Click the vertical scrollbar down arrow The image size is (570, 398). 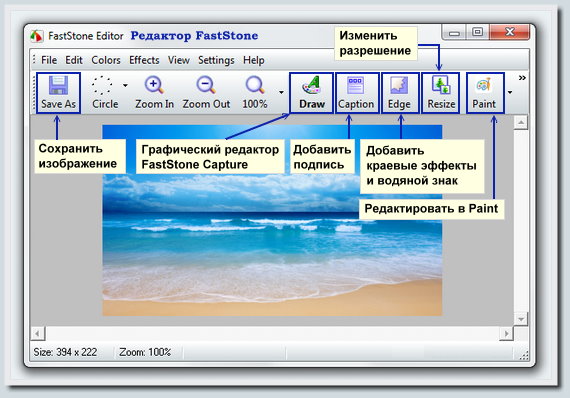pos(521,319)
